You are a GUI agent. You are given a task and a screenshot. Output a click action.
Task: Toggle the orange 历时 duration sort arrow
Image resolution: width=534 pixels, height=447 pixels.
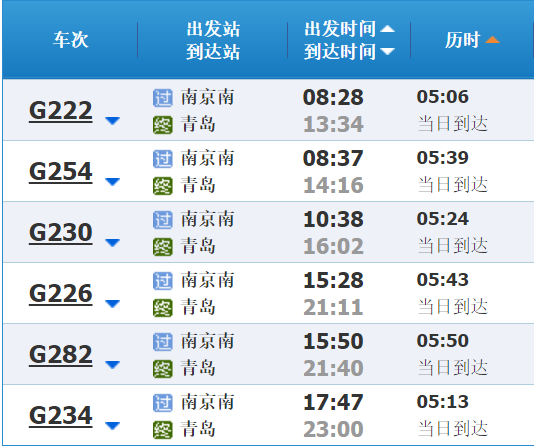(492, 40)
